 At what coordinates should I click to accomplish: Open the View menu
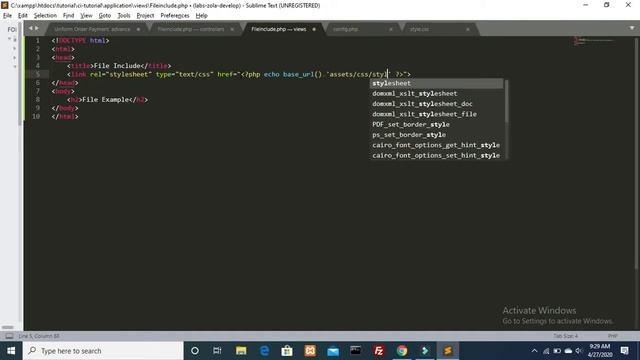click(86, 16)
